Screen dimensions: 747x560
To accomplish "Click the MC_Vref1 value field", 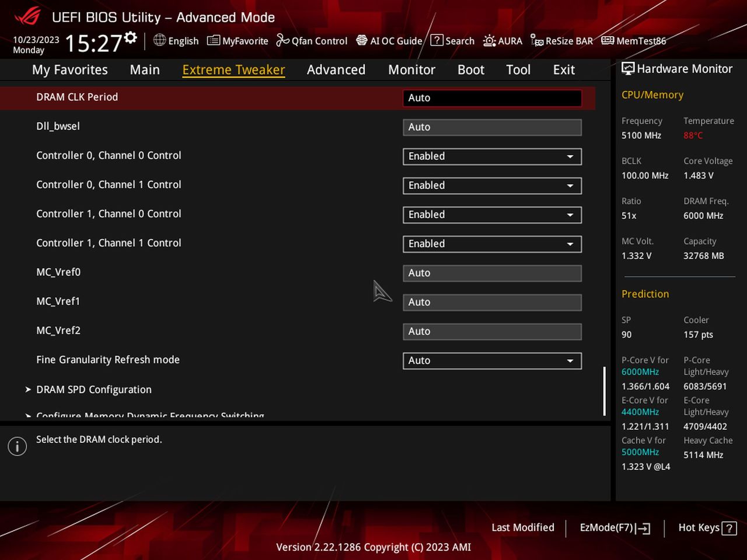I will [492, 302].
